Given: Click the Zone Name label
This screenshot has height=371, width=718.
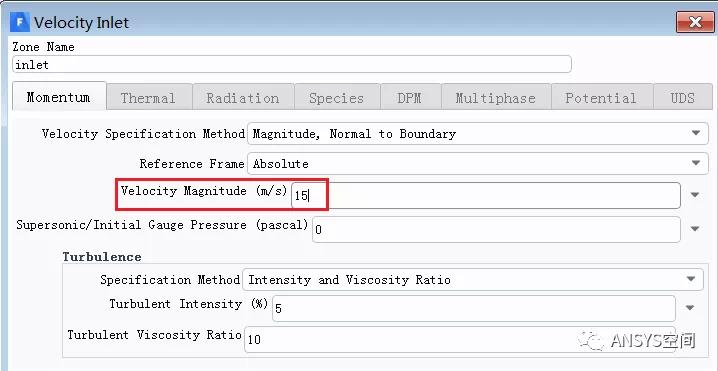Looking at the screenshot, I should coord(43,47).
